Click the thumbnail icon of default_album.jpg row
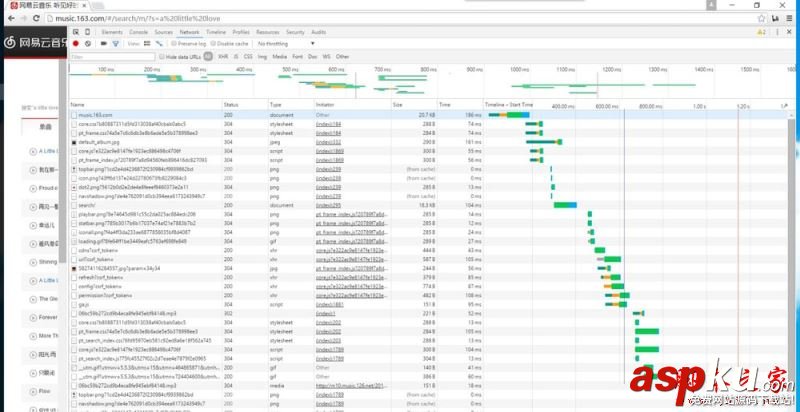 coord(74,142)
